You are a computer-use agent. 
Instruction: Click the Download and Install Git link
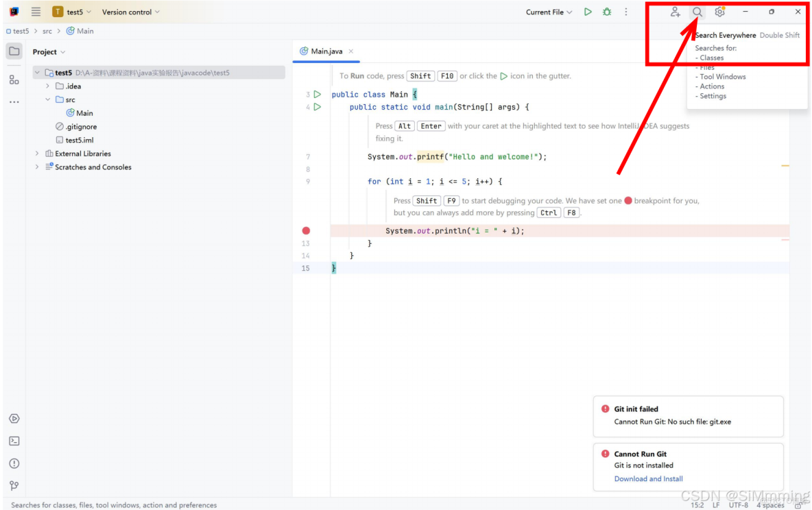coord(648,478)
